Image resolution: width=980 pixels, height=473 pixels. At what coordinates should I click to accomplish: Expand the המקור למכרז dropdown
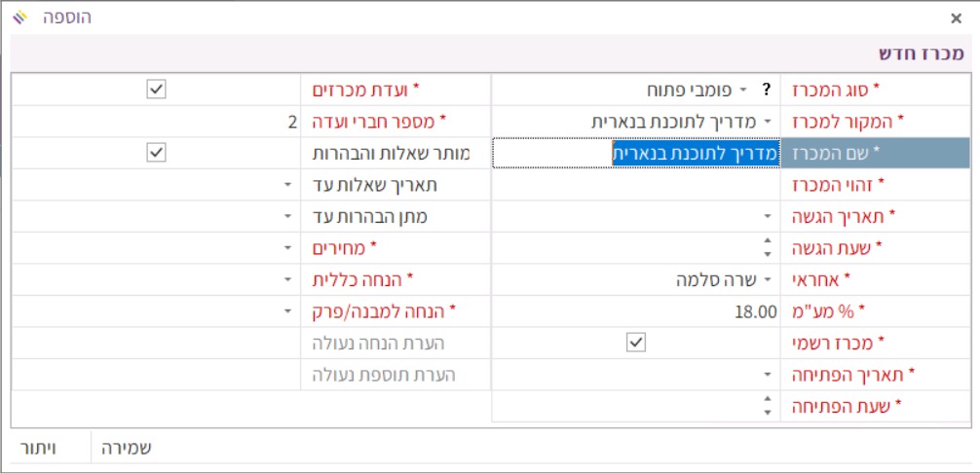click(x=766, y=122)
